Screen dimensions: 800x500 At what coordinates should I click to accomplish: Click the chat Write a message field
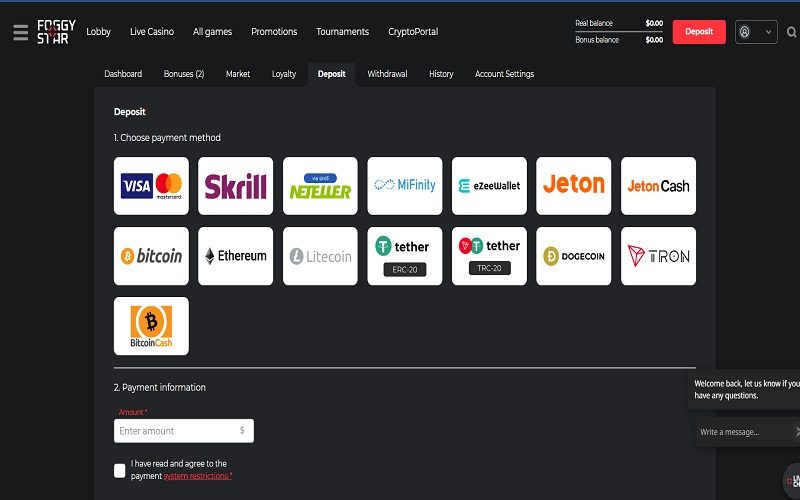pyautogui.click(x=740, y=432)
